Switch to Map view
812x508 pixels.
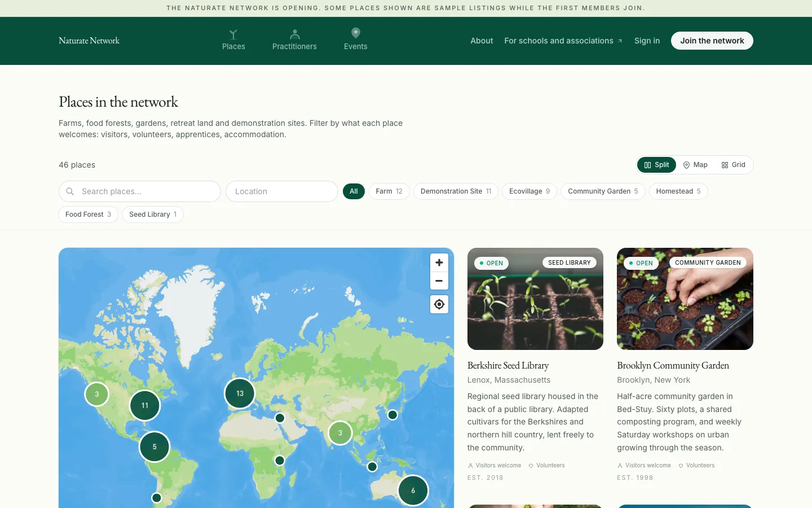point(695,165)
